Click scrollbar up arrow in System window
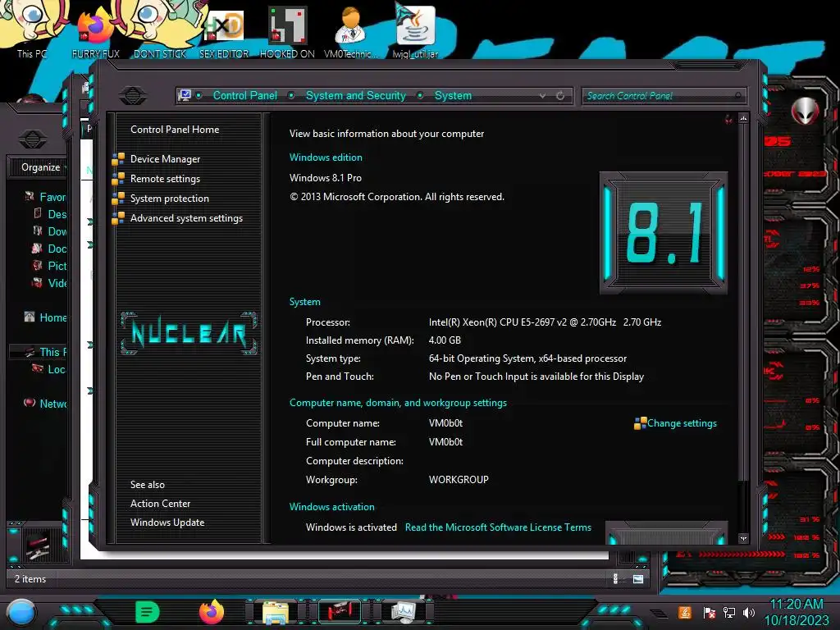Viewport: 840px width, 630px height. (743, 118)
